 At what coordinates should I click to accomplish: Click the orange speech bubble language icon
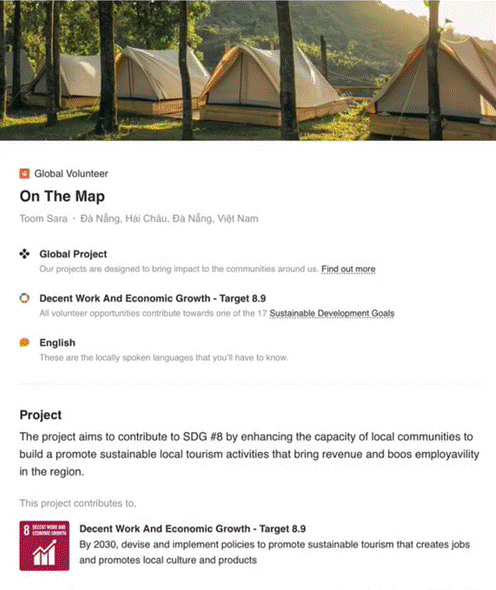(x=24, y=342)
